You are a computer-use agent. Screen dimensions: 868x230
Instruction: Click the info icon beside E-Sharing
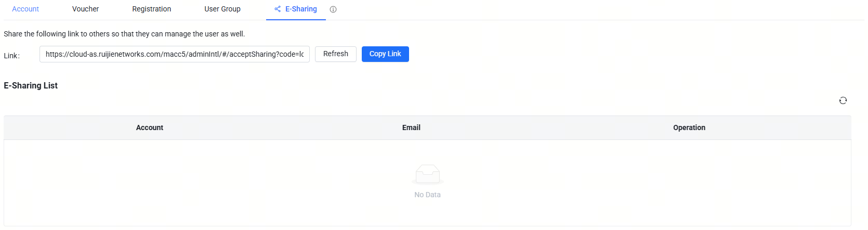click(333, 9)
